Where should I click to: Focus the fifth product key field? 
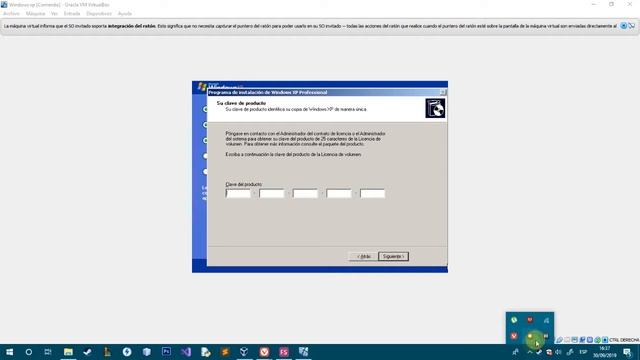pos(372,193)
